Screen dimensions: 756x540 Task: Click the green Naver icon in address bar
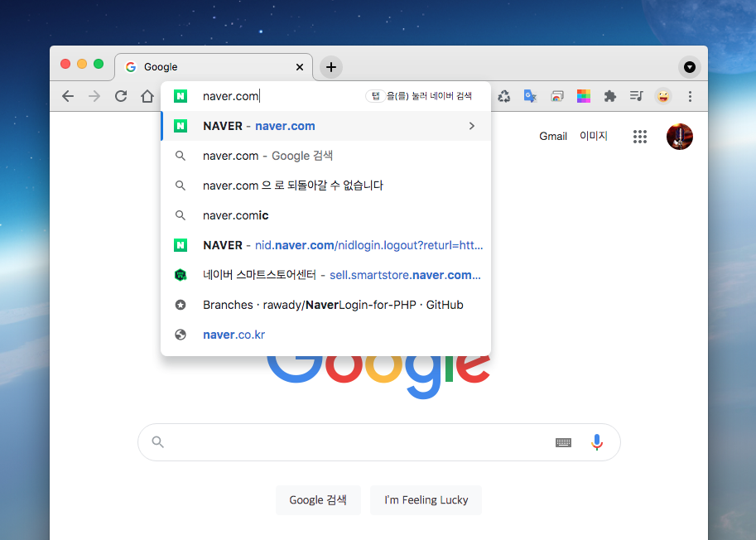tap(181, 96)
